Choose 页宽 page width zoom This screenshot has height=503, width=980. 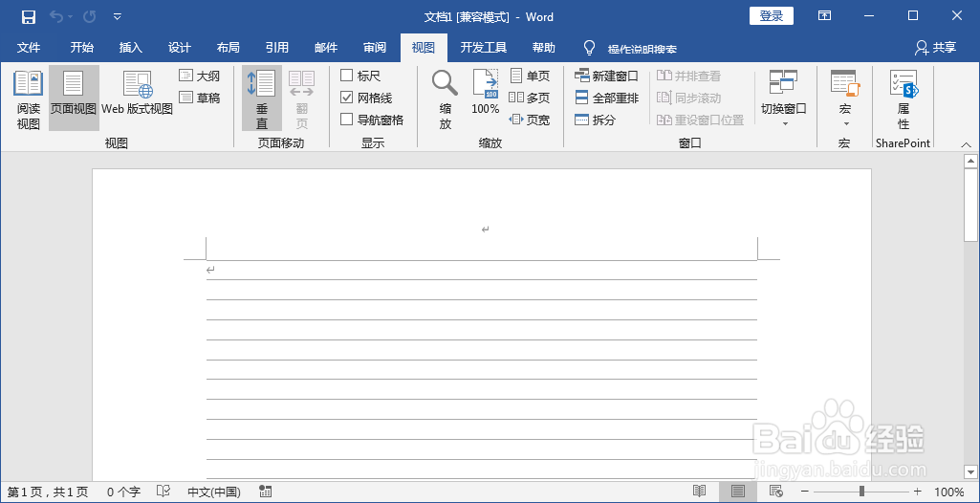(530, 120)
